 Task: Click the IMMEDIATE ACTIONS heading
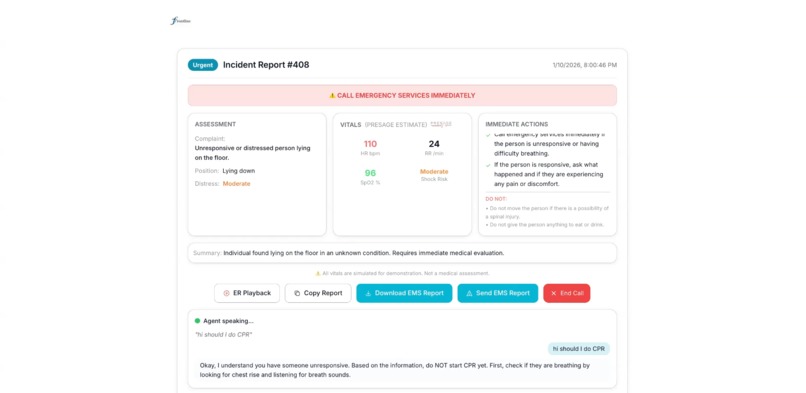(517, 124)
